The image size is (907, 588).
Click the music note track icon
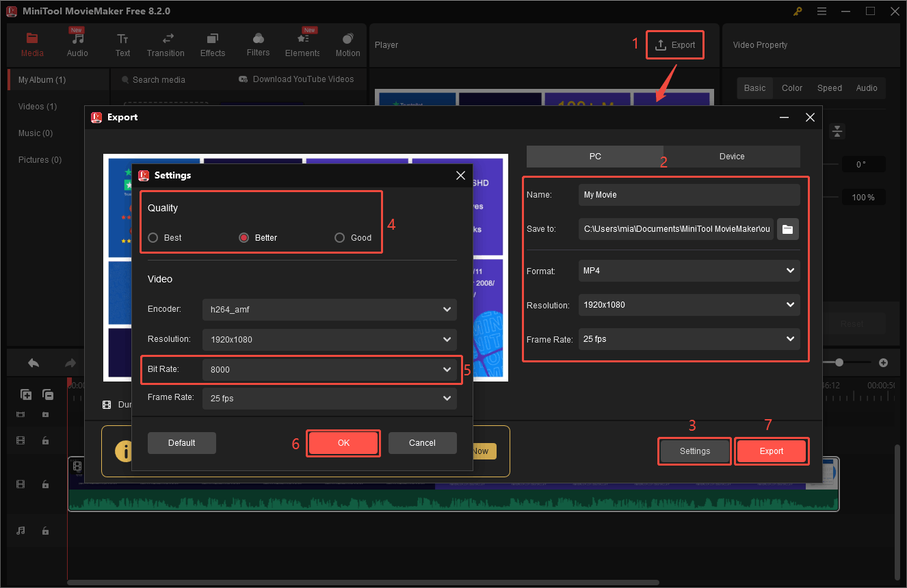(x=21, y=531)
